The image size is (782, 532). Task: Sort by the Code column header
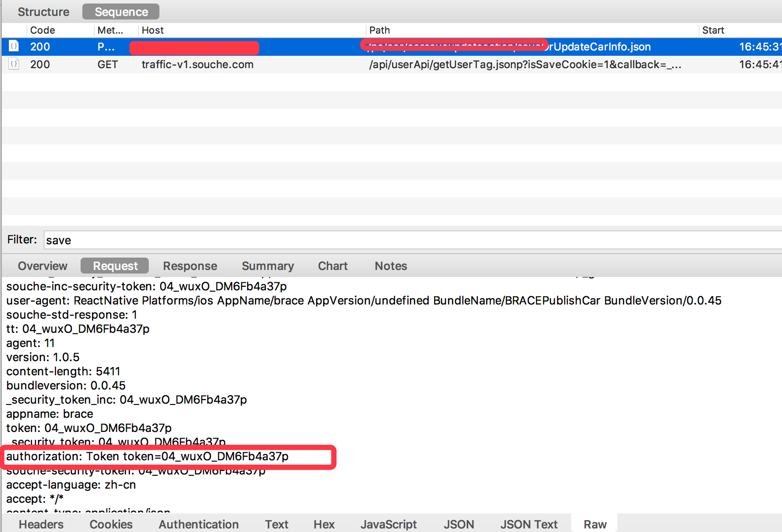coord(60,30)
